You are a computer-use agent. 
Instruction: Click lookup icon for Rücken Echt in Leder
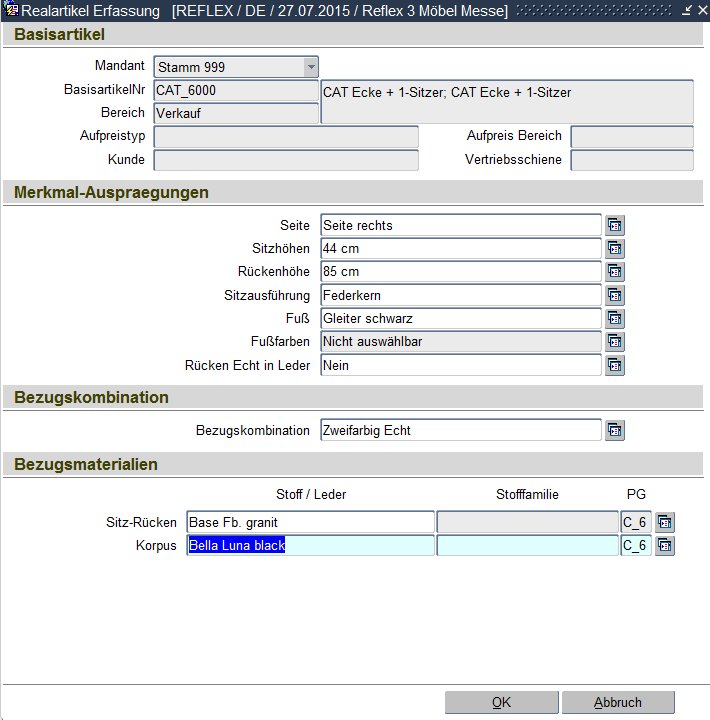click(615, 366)
